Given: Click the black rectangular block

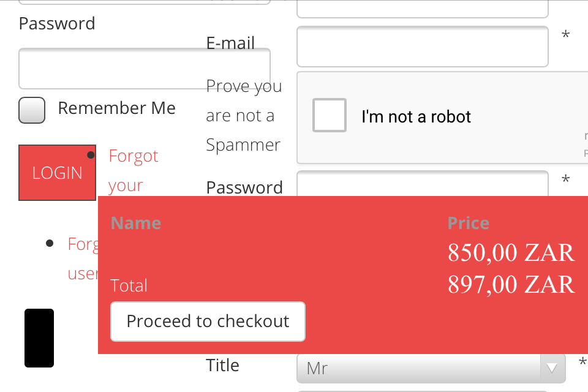Looking at the screenshot, I should coord(39,338).
